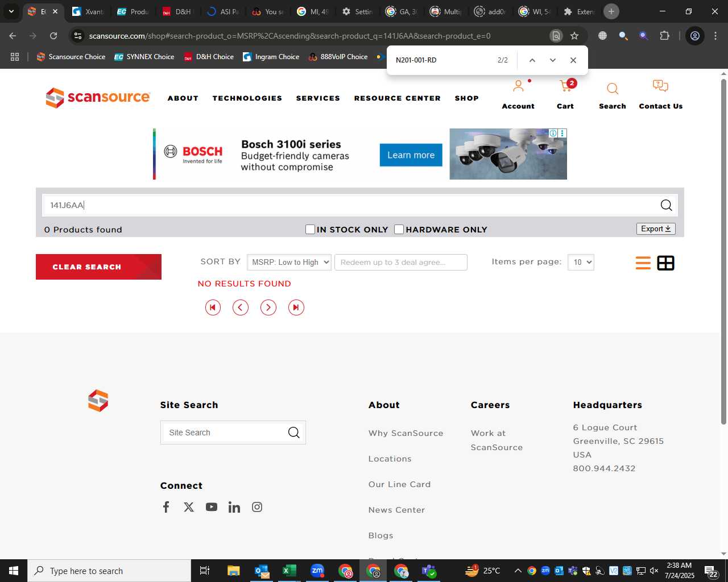Switch to grid view layout icon

(665, 263)
